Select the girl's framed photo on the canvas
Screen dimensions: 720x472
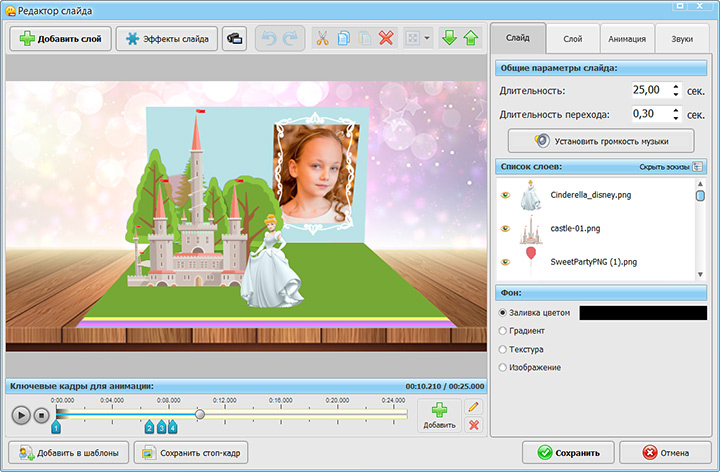tap(316, 172)
